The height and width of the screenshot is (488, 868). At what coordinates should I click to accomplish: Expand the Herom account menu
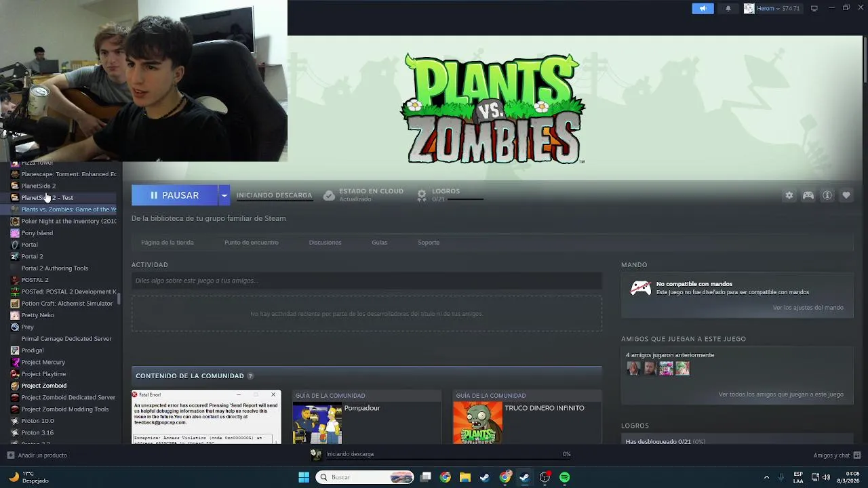(x=772, y=8)
